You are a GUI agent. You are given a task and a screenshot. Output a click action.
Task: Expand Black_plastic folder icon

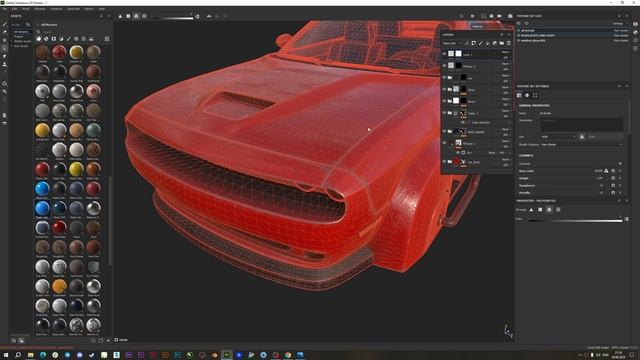point(449,131)
